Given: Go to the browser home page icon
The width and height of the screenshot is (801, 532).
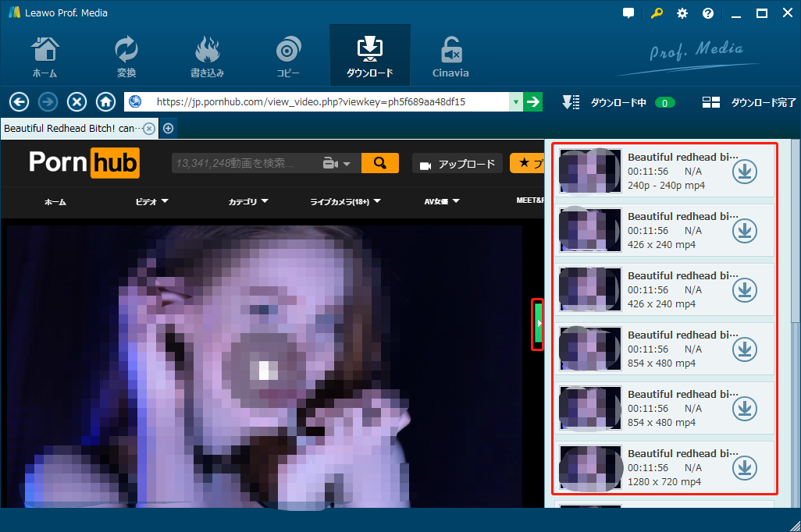Looking at the screenshot, I should pos(105,102).
